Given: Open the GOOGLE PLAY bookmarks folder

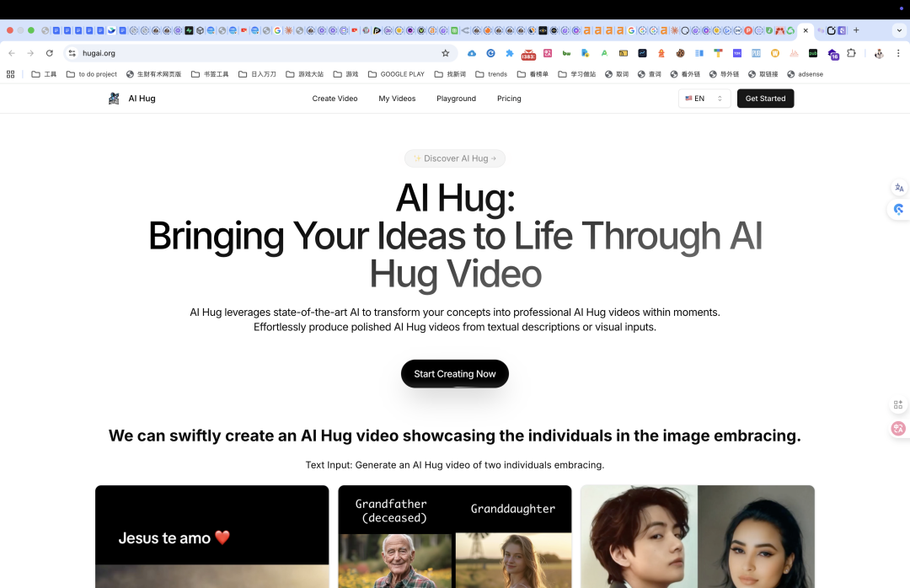Looking at the screenshot, I should point(396,74).
